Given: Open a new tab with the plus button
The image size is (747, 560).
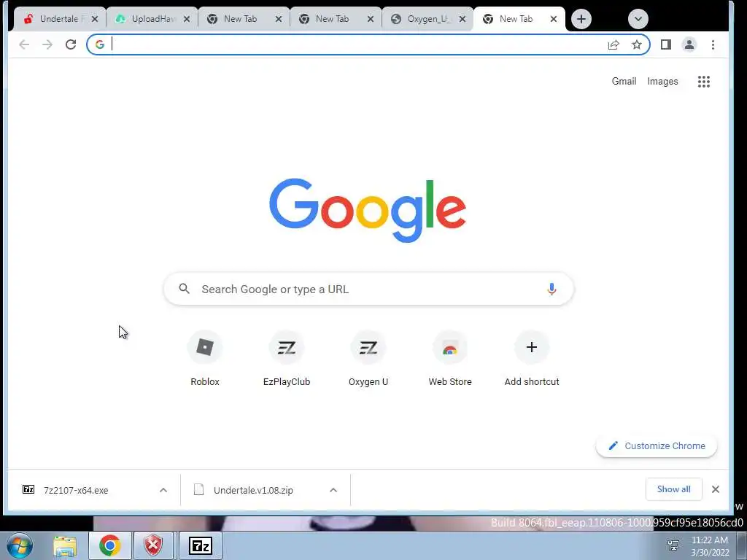Looking at the screenshot, I should (581, 19).
